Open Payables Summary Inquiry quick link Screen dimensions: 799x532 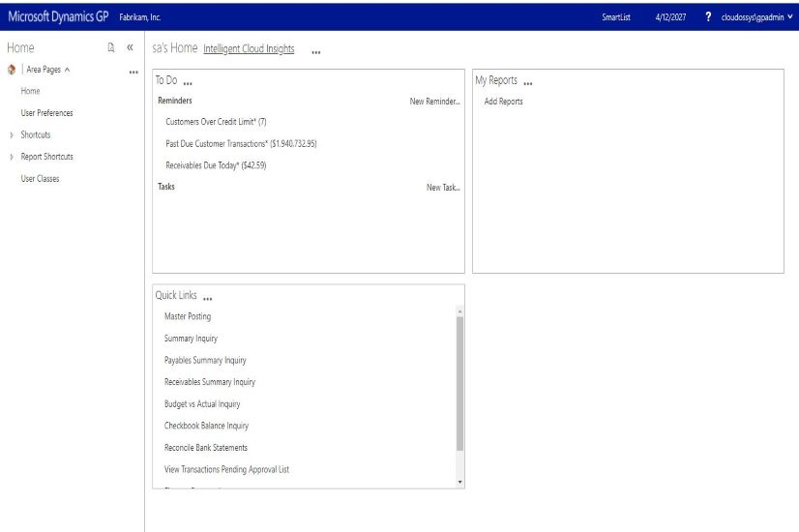pos(205,360)
